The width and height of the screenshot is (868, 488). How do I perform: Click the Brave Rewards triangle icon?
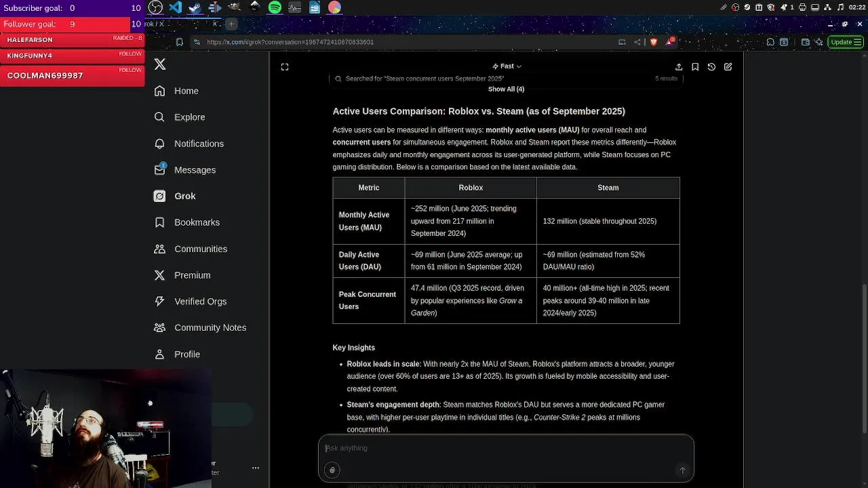[x=670, y=42]
